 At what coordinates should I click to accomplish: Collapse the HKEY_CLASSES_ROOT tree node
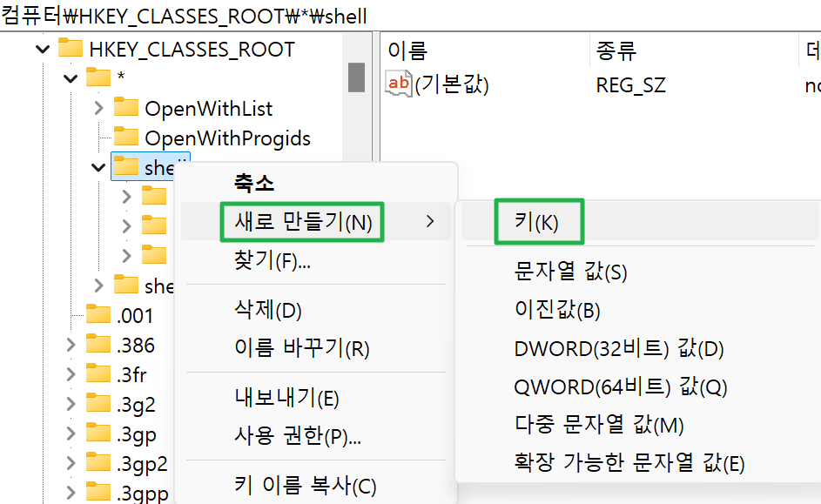43,50
